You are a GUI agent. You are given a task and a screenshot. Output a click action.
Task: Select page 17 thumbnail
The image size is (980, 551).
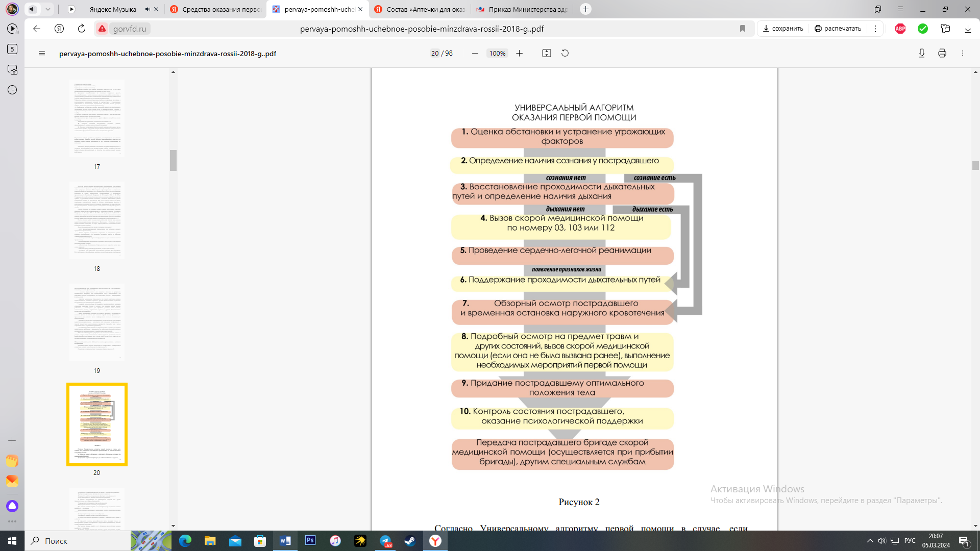97,118
